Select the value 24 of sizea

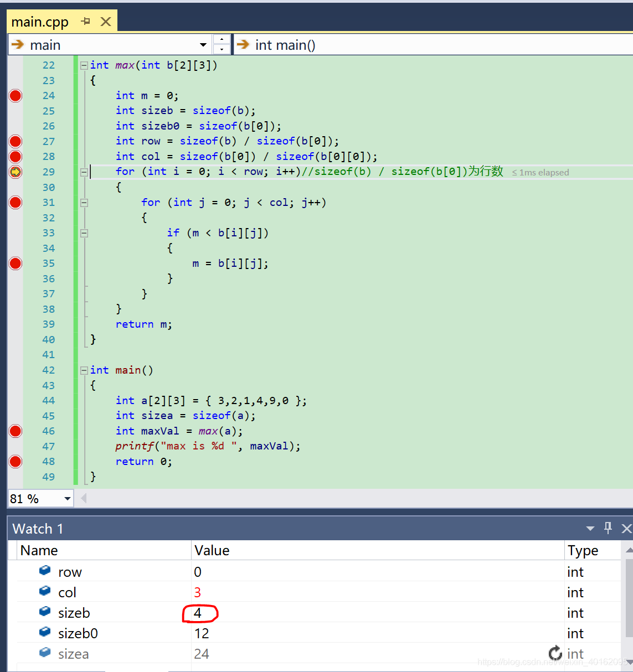[x=202, y=654]
